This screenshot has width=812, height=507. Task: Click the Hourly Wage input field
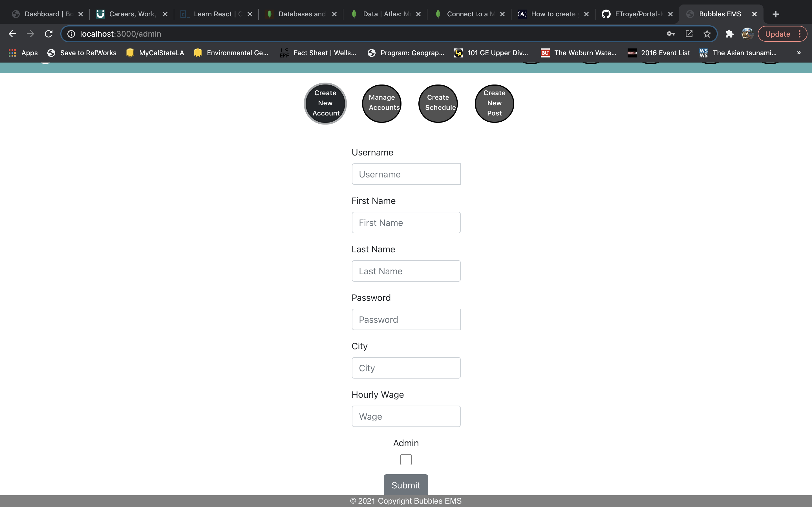(406, 416)
